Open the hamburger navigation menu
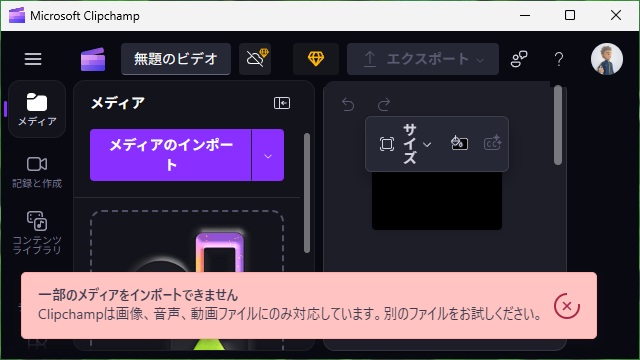The height and width of the screenshot is (360, 640). (33, 59)
